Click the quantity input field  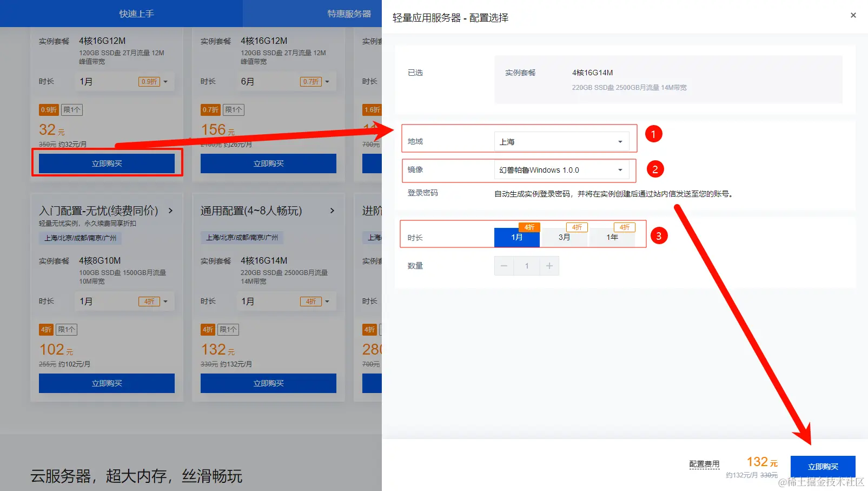point(527,266)
